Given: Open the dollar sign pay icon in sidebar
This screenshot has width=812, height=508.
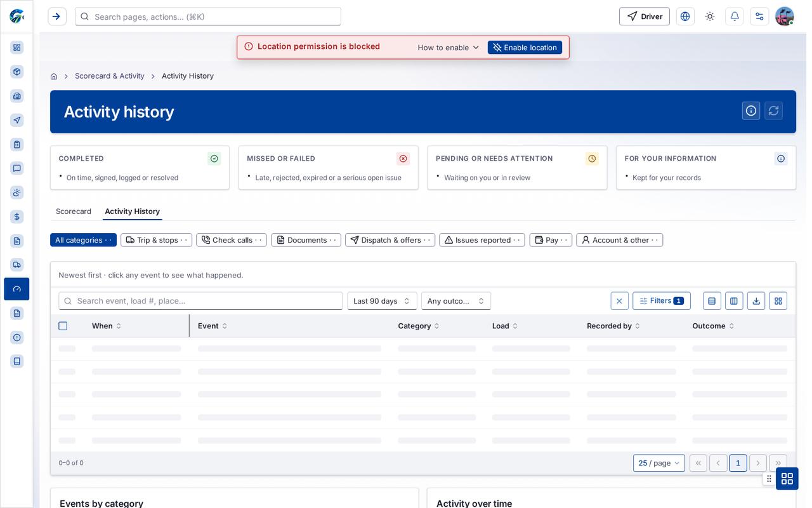Looking at the screenshot, I should [x=17, y=217].
